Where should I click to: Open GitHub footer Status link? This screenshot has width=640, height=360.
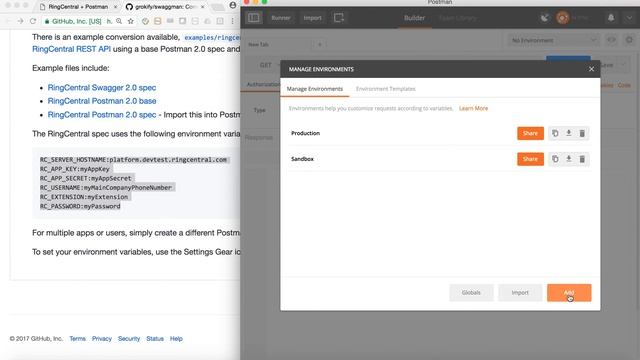155,338
